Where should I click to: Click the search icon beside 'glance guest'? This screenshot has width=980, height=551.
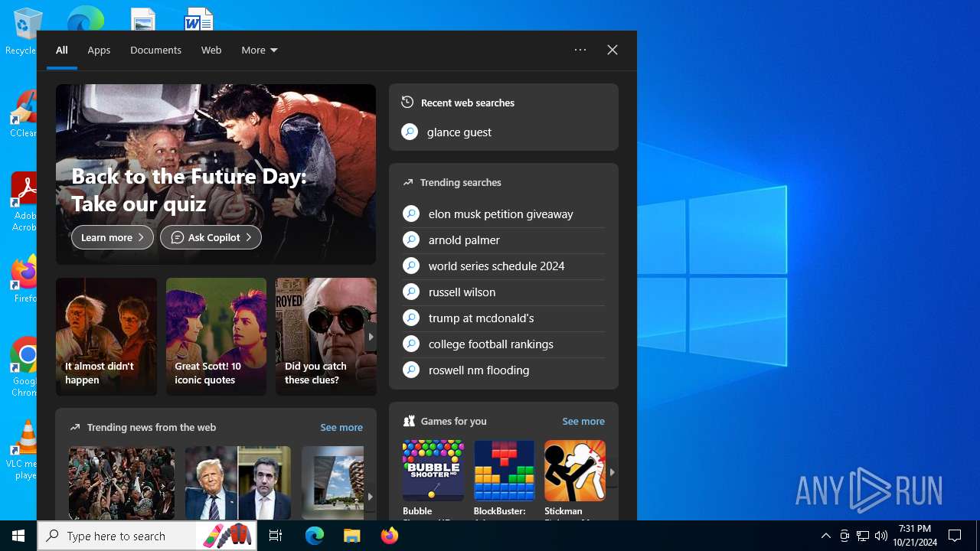(410, 132)
